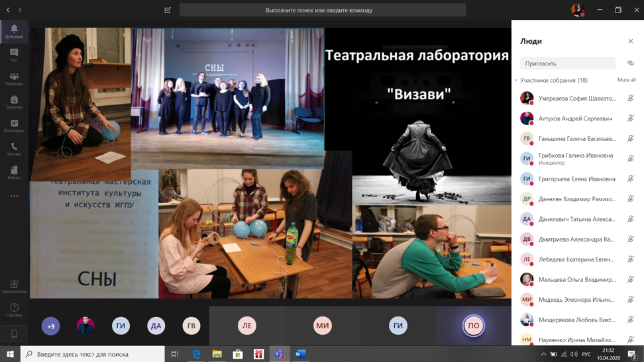Select participant Данелян Владимир Рамизо...
Viewport: 644px width, 362px height.
pyautogui.click(x=578, y=199)
